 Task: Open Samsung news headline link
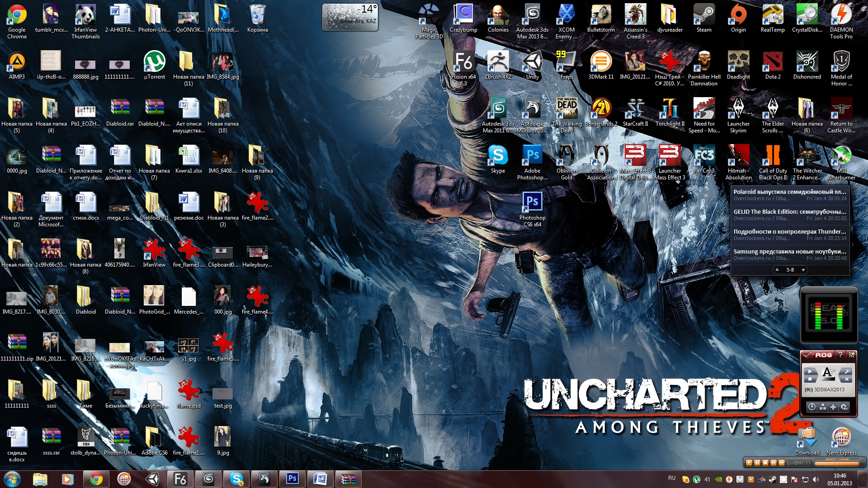pos(789,252)
